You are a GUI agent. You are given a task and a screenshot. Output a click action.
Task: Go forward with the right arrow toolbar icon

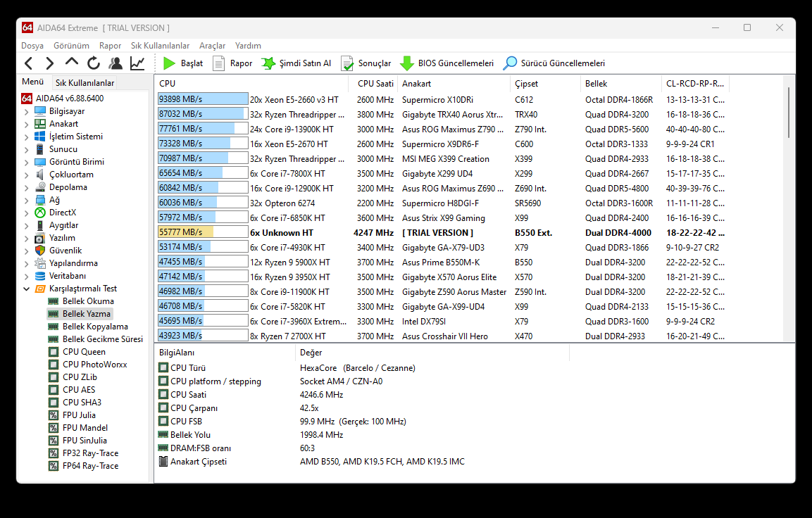click(50, 63)
